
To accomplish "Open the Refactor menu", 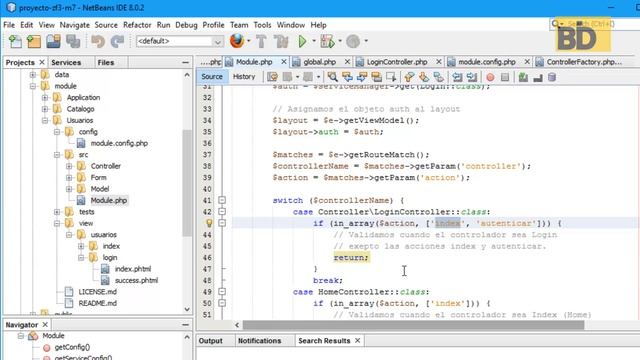I will tap(137, 25).
